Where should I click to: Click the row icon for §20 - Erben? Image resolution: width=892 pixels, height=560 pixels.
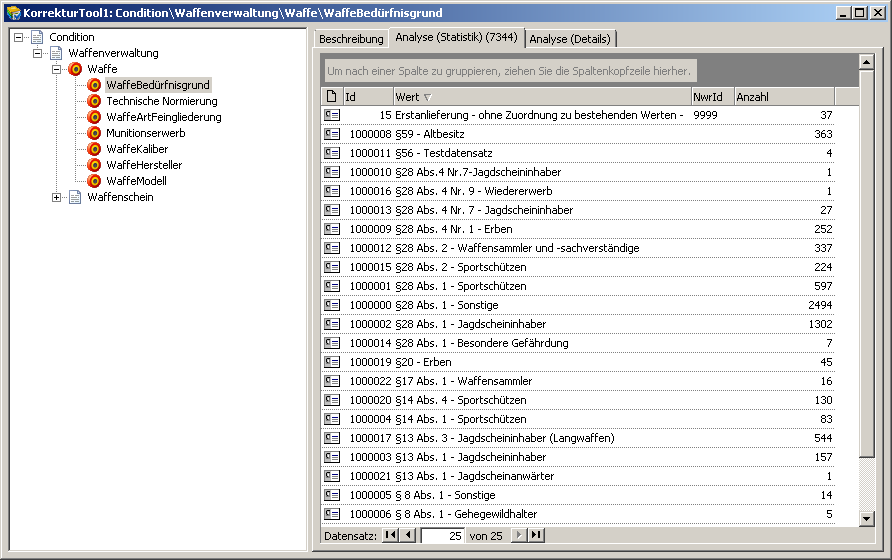click(x=332, y=362)
